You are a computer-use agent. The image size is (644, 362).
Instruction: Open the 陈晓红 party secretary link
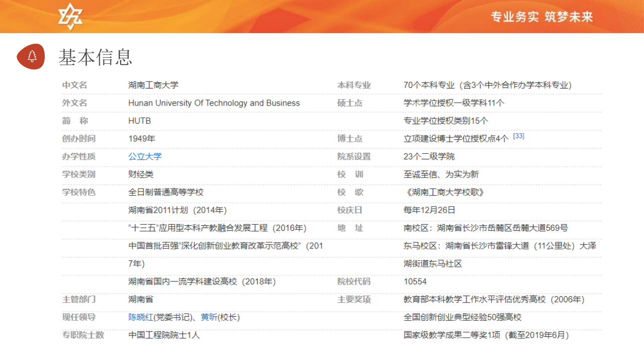[x=140, y=317]
